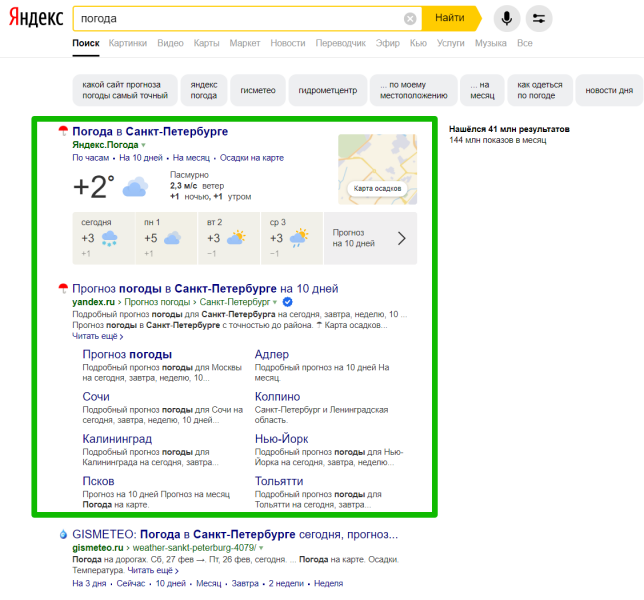
Task: Open the Нью-Йорк sitelink
Action: (x=281, y=439)
